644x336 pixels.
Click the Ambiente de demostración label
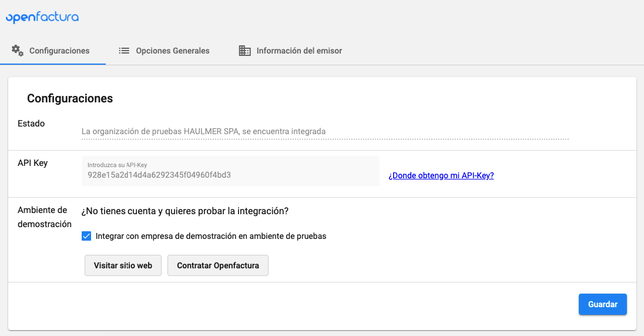tap(44, 217)
